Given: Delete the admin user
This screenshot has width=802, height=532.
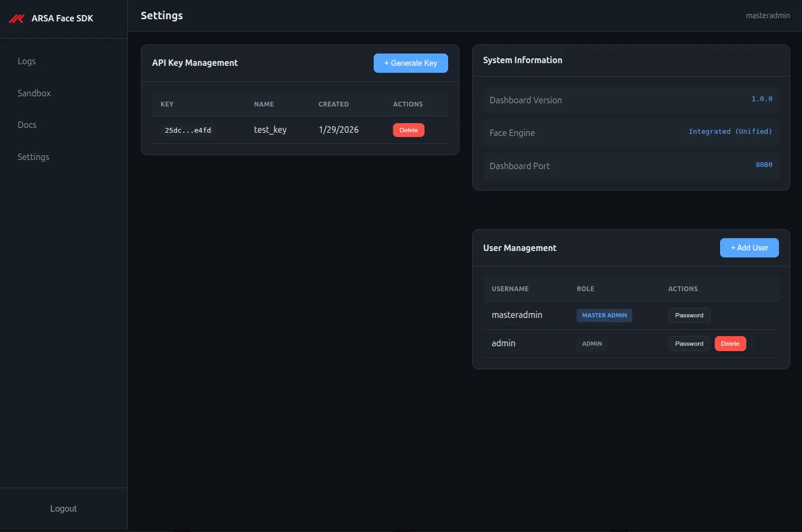Looking at the screenshot, I should click(x=730, y=343).
